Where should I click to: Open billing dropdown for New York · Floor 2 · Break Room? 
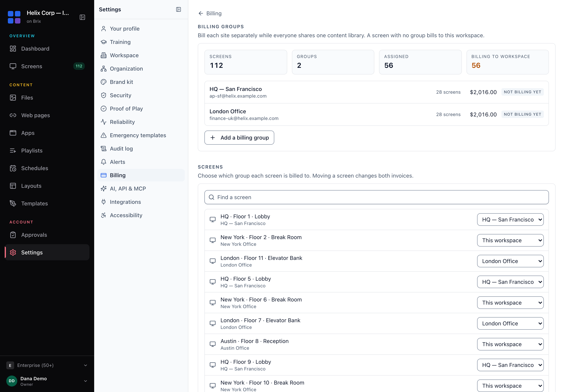(x=510, y=240)
